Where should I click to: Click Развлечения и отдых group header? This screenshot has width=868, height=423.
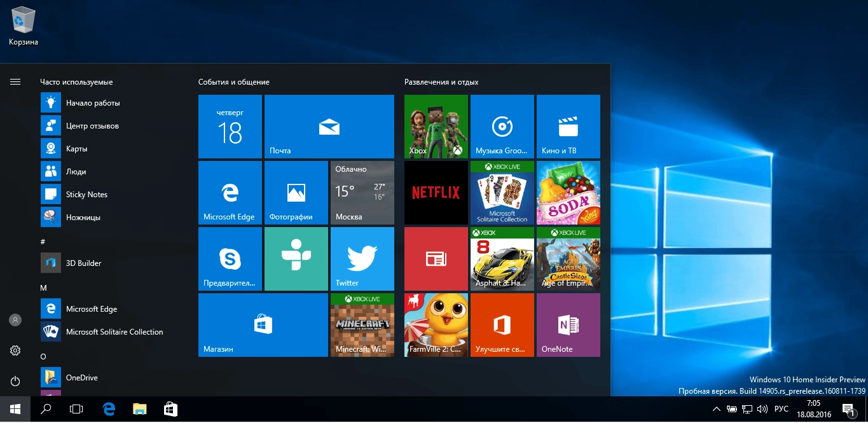tap(441, 82)
